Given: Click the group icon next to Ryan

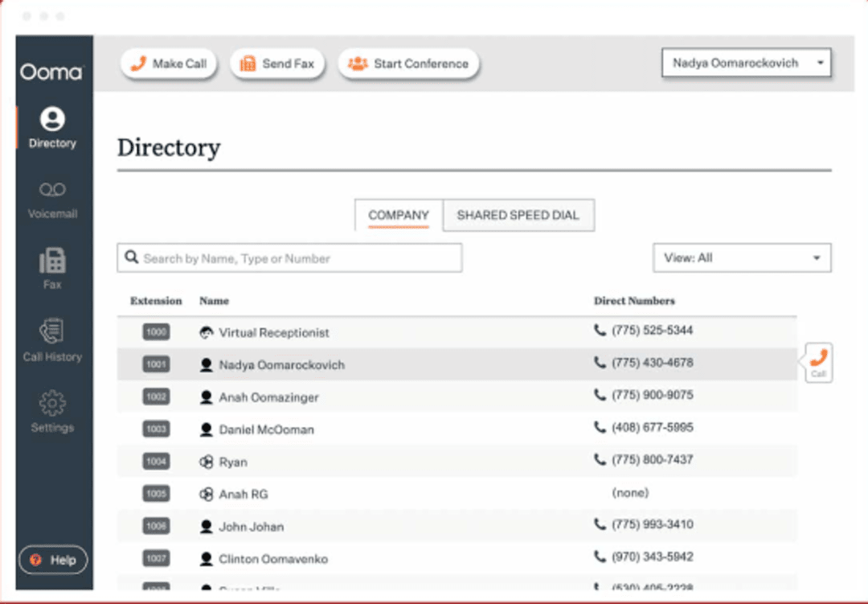Looking at the screenshot, I should [x=206, y=462].
